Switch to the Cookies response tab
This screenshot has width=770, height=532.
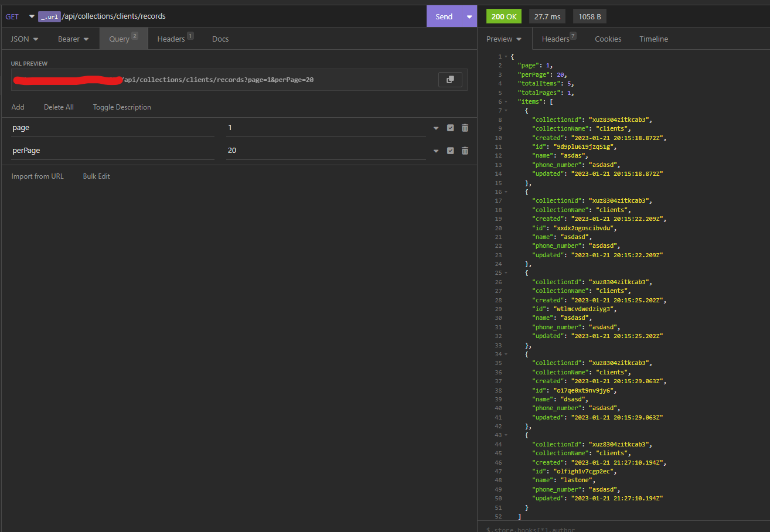pyautogui.click(x=608, y=39)
